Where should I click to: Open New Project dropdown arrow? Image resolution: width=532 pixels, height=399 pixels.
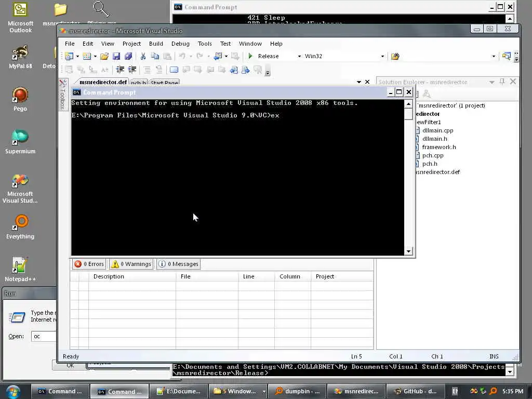(77, 56)
